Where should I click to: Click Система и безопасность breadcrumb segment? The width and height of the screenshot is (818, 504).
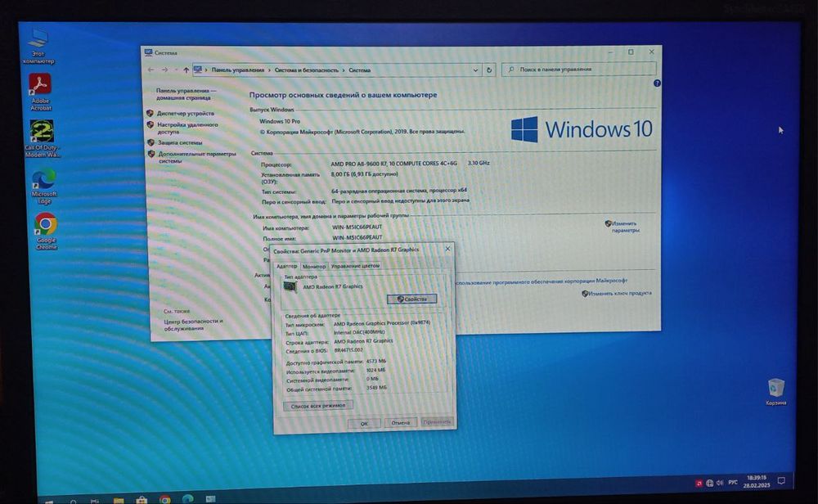(x=306, y=70)
